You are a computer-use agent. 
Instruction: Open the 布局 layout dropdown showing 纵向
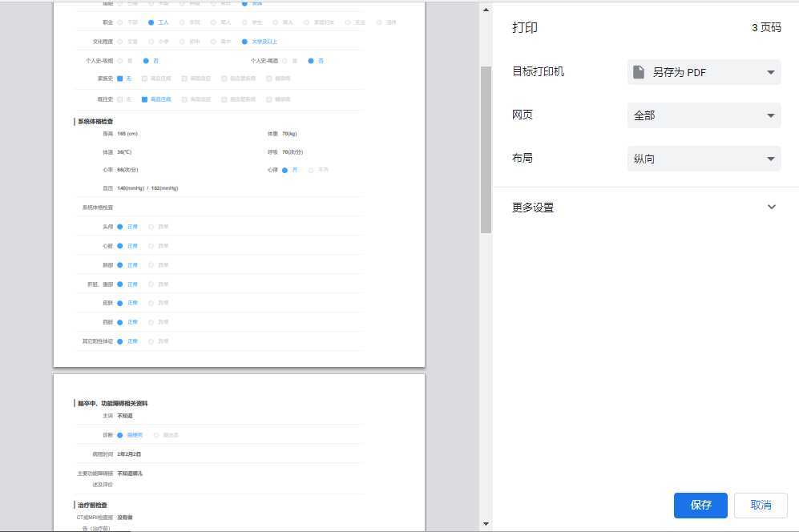(x=704, y=159)
